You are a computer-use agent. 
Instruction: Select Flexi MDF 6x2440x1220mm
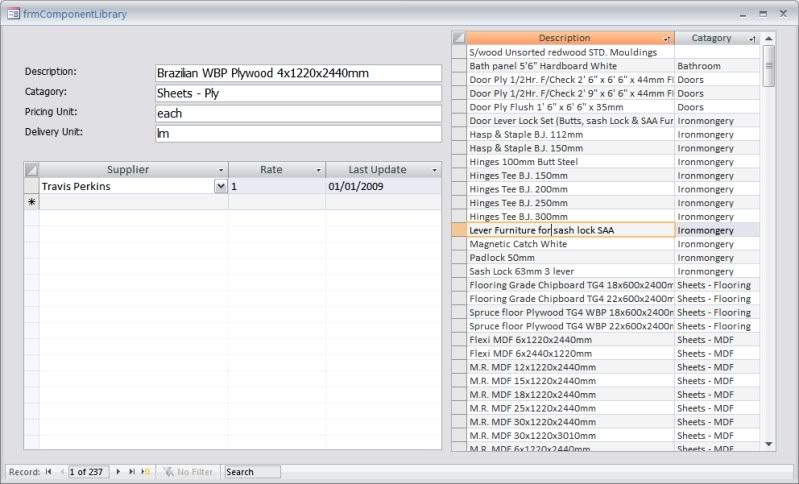pyautogui.click(x=570, y=354)
